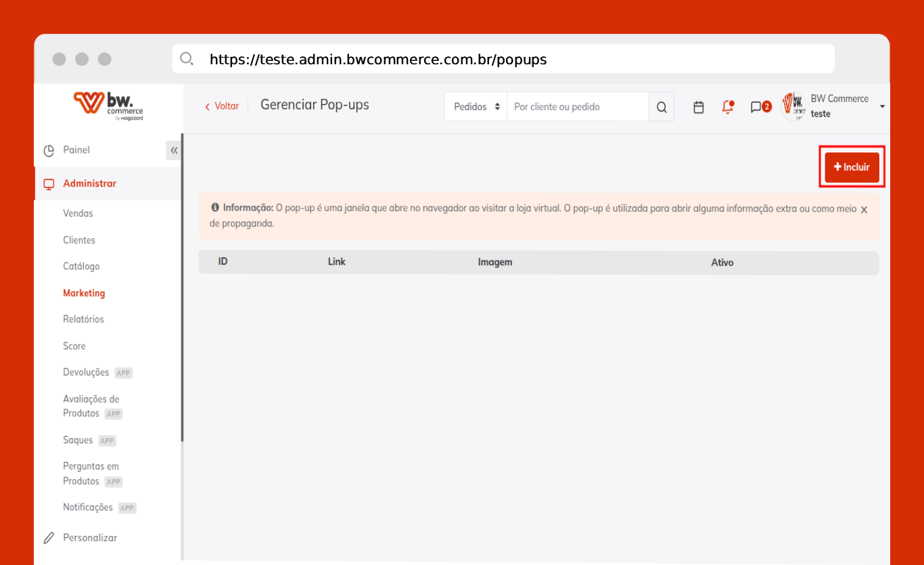Open the chat messages icon
This screenshot has height=565, width=924.
pyautogui.click(x=756, y=107)
